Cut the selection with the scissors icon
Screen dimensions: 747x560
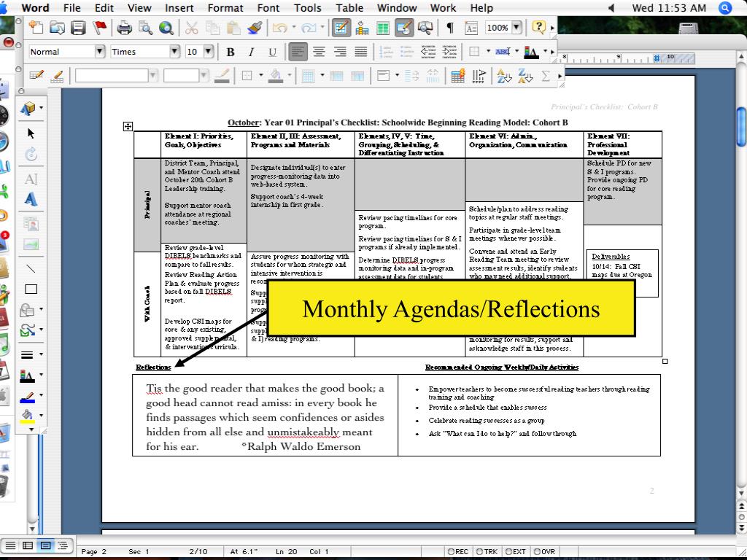191,28
